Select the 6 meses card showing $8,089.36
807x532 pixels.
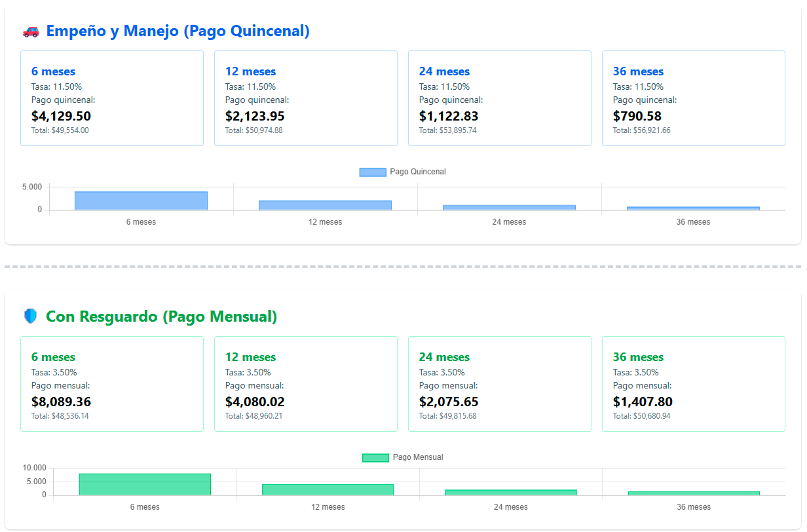click(x=112, y=384)
